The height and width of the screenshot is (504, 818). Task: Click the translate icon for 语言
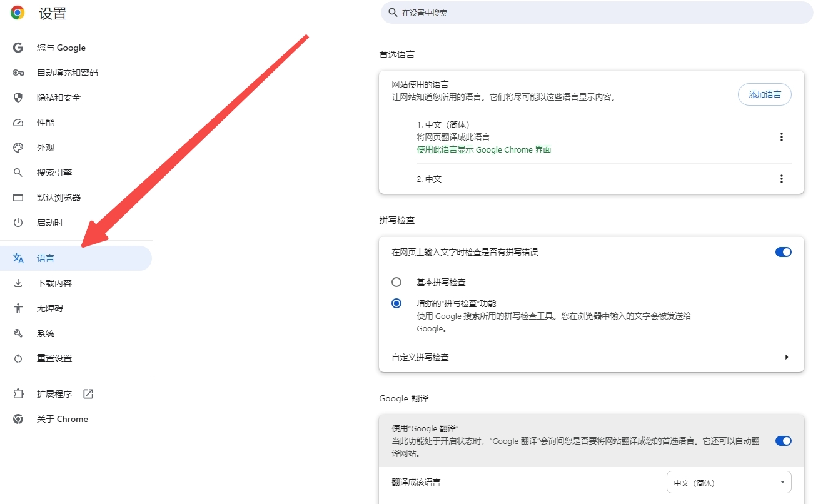(x=18, y=258)
